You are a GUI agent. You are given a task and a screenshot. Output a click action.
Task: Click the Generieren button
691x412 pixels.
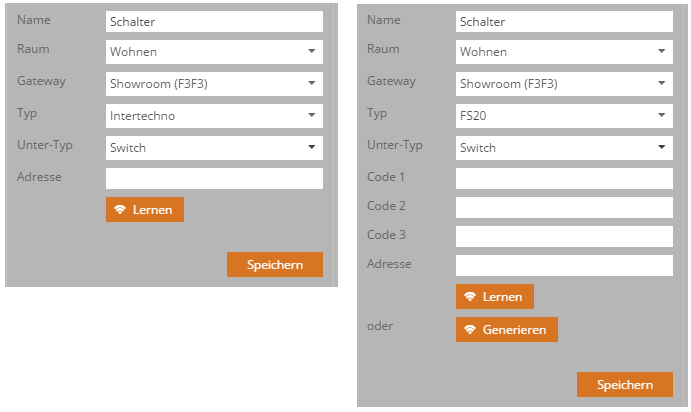(x=506, y=330)
